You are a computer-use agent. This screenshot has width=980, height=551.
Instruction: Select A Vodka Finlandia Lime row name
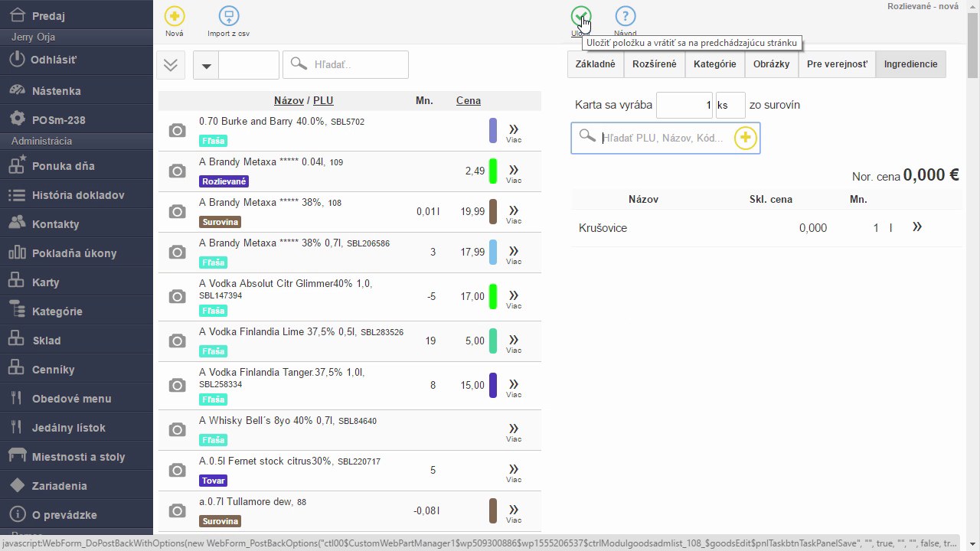coord(278,332)
